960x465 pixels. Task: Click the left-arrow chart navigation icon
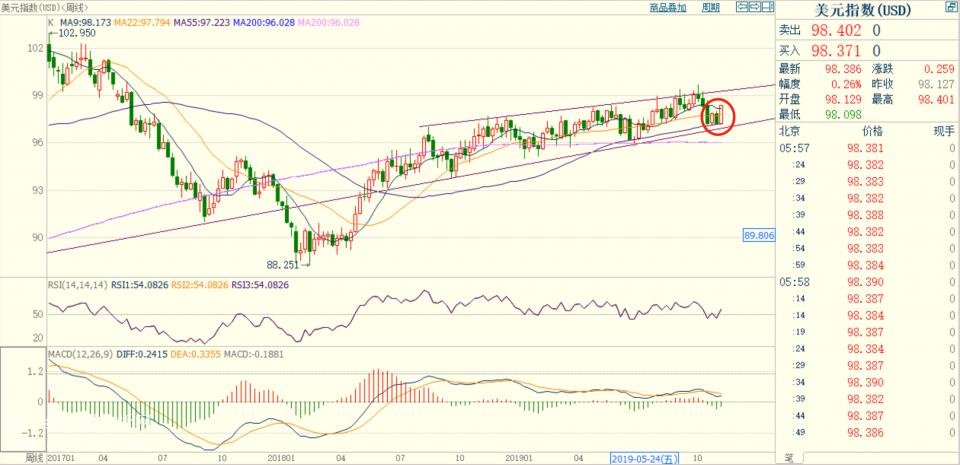pos(742,7)
